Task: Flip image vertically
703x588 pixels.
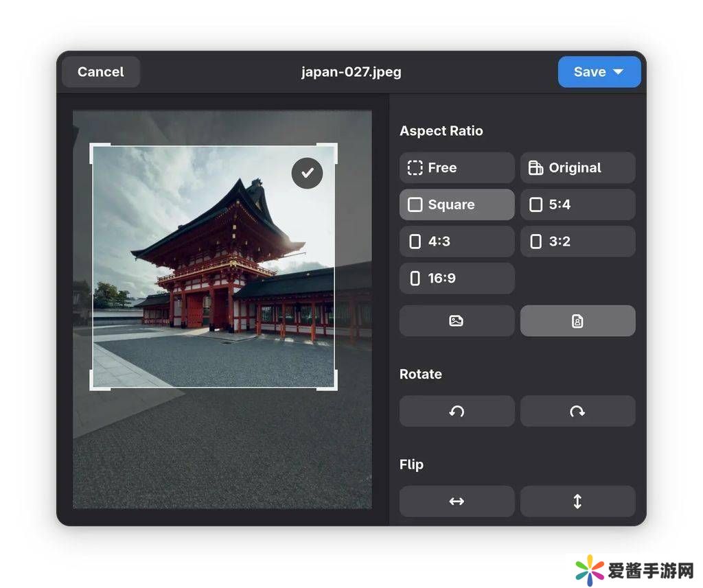Action: click(x=577, y=502)
